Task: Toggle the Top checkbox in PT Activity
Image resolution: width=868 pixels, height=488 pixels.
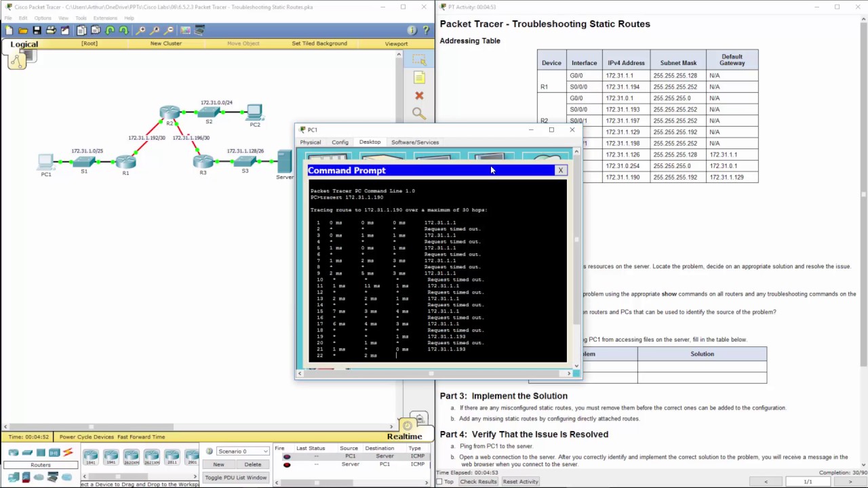Action: (439, 482)
